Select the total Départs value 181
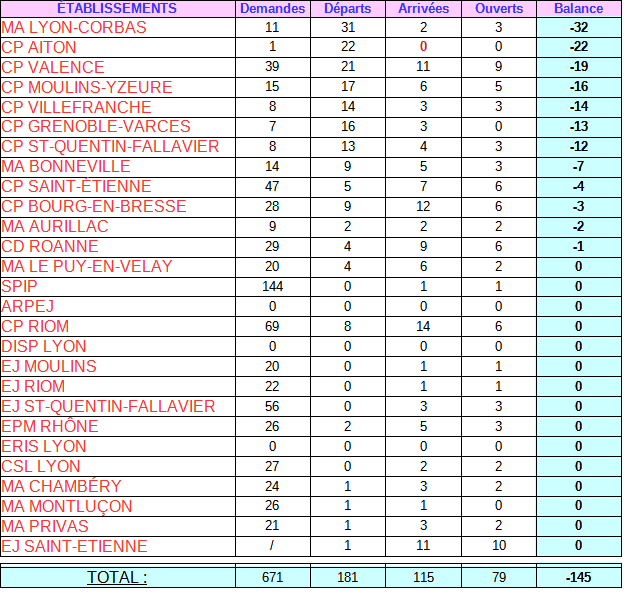Image resolution: width=624 pixels, height=606 pixels. pos(347,577)
